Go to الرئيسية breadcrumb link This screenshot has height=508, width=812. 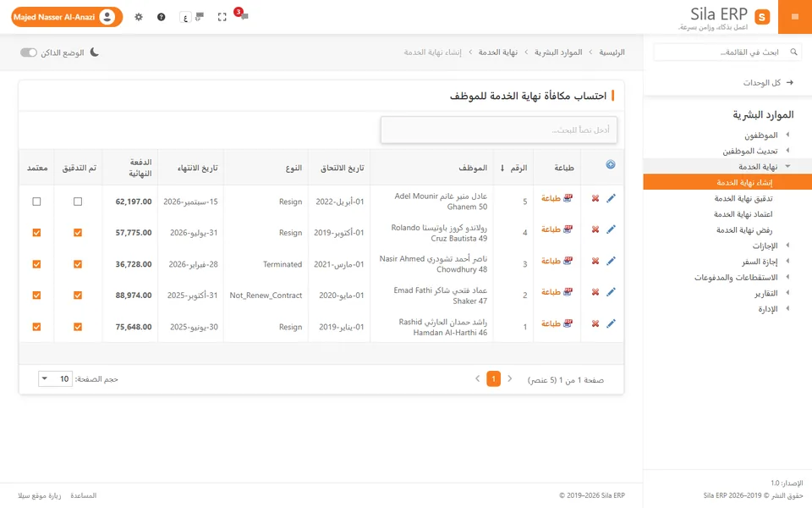click(x=612, y=52)
